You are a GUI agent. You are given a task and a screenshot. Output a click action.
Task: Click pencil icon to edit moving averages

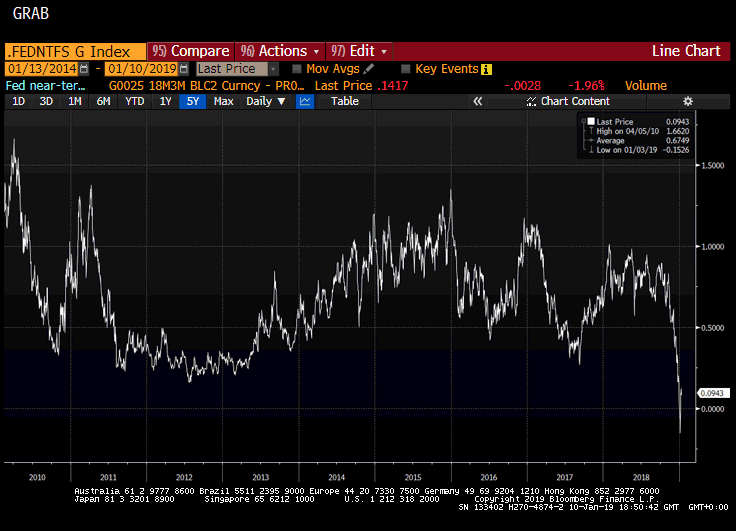coord(368,69)
